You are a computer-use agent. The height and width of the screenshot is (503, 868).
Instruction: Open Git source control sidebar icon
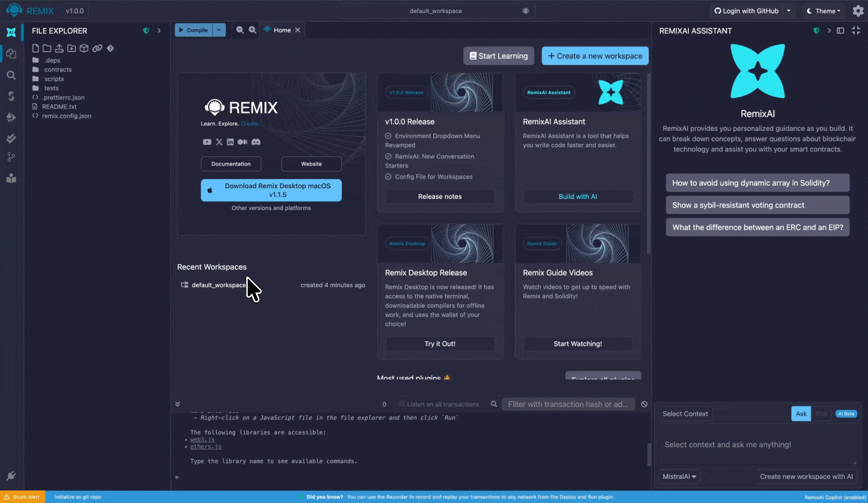pyautogui.click(x=11, y=157)
